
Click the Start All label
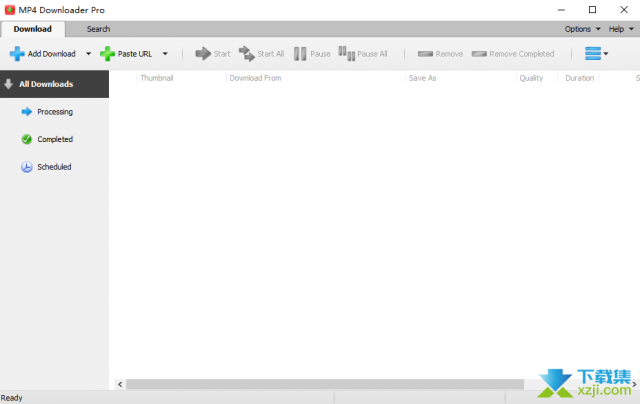pos(271,54)
